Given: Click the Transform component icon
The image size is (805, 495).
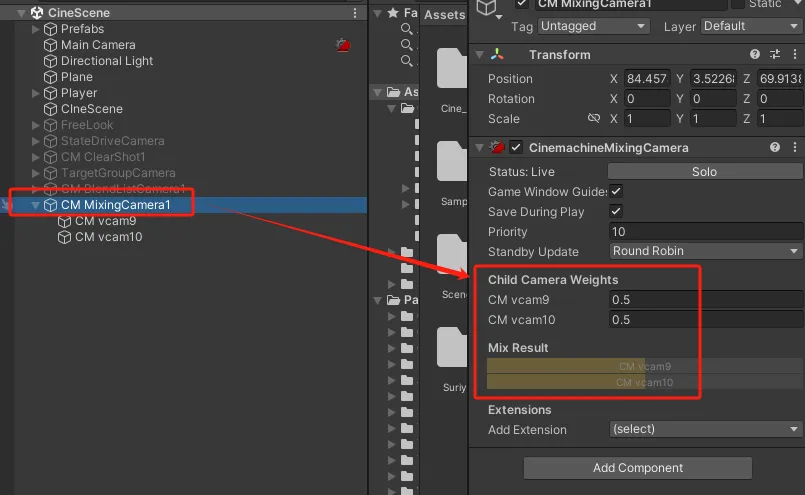Looking at the screenshot, I should 497,54.
